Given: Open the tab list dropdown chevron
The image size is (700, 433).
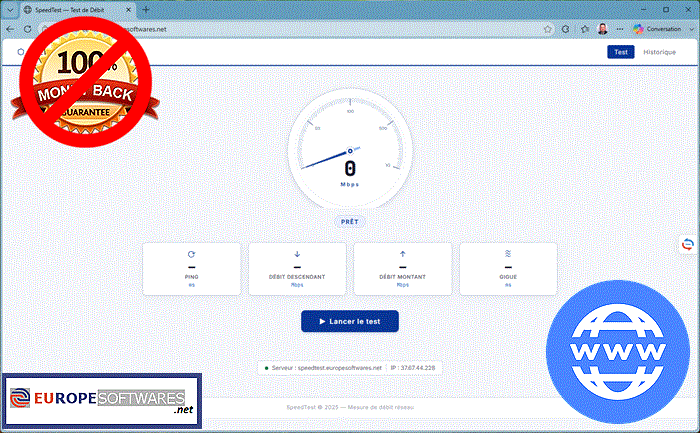Looking at the screenshot, I should click(10, 9).
